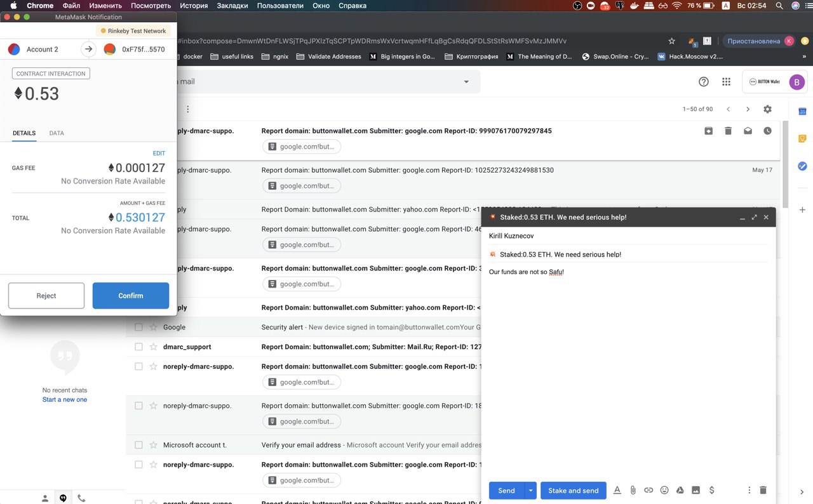This screenshot has height=504, width=813.
Task: Insert files using Google Drive icon
Action: (680, 490)
